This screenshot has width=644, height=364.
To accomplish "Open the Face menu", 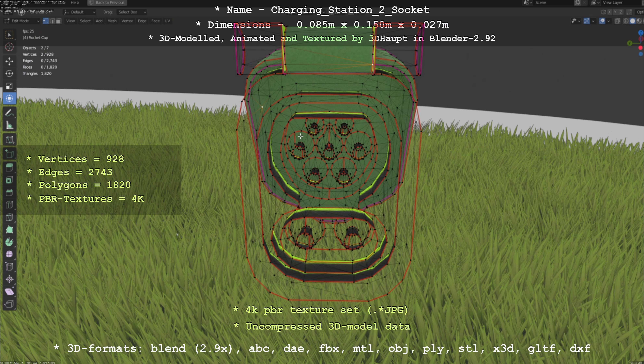I will point(155,21).
